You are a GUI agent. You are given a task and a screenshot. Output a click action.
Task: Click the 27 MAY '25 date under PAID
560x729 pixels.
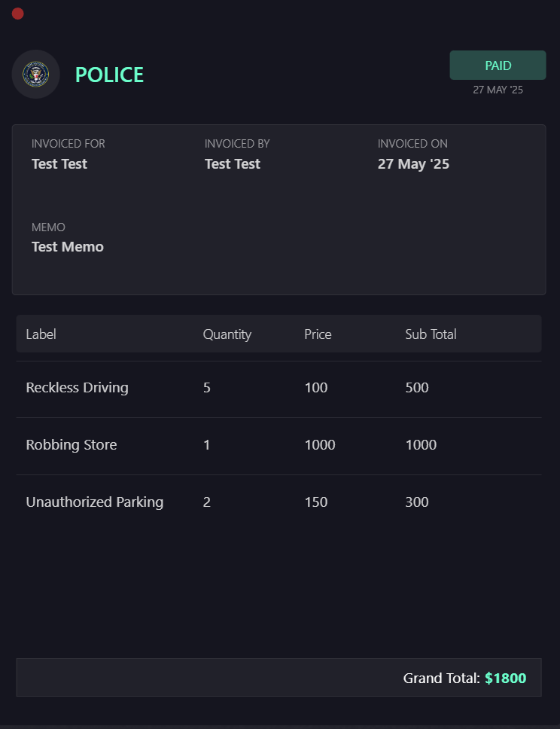click(498, 90)
